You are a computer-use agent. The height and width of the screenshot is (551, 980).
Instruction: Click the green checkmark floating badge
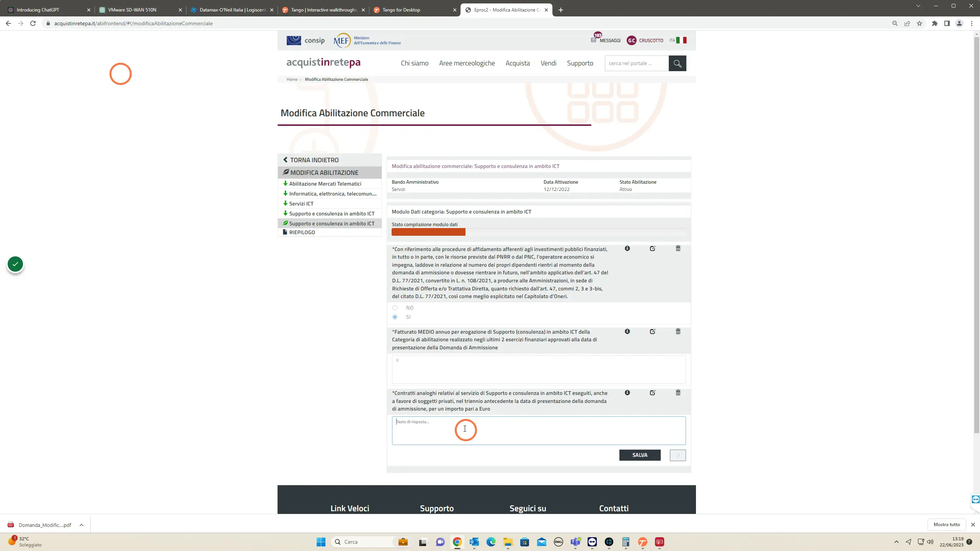(x=15, y=264)
